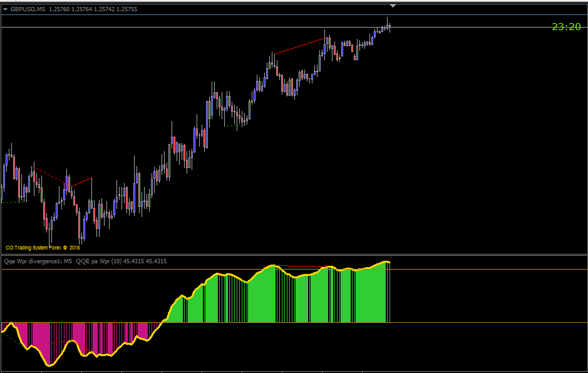Select the green 23:20 candle timer label
This screenshot has height=373, width=588.
point(566,26)
